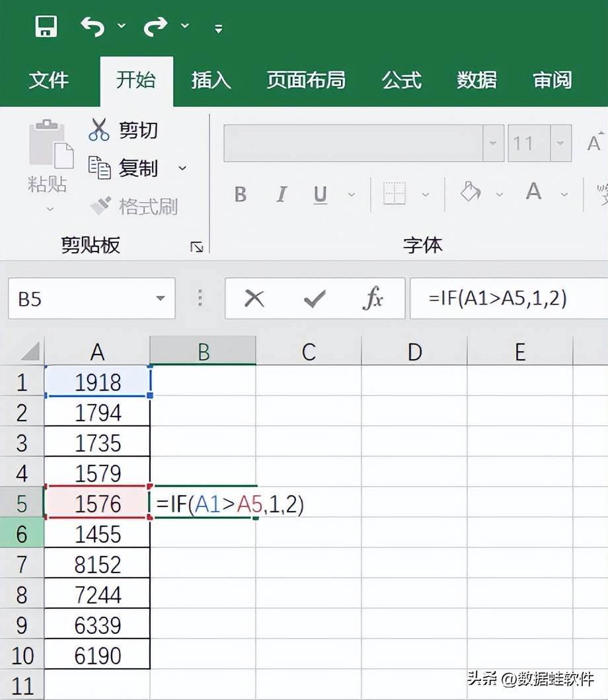Click the Redo arrow icon
The image size is (608, 700).
156,26
